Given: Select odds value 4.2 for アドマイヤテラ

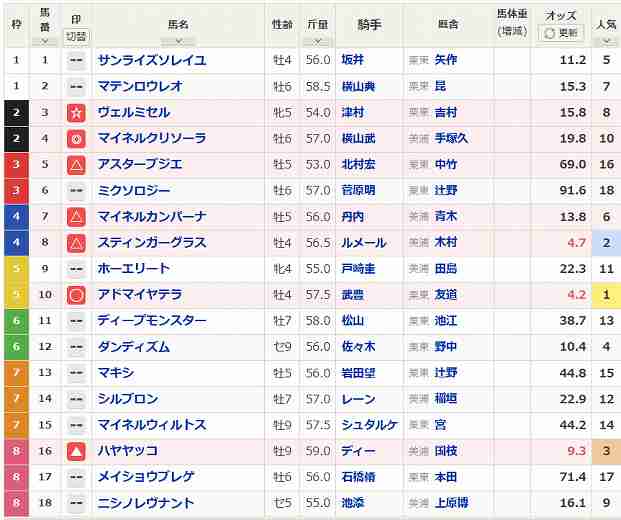Looking at the screenshot, I should (576, 295).
